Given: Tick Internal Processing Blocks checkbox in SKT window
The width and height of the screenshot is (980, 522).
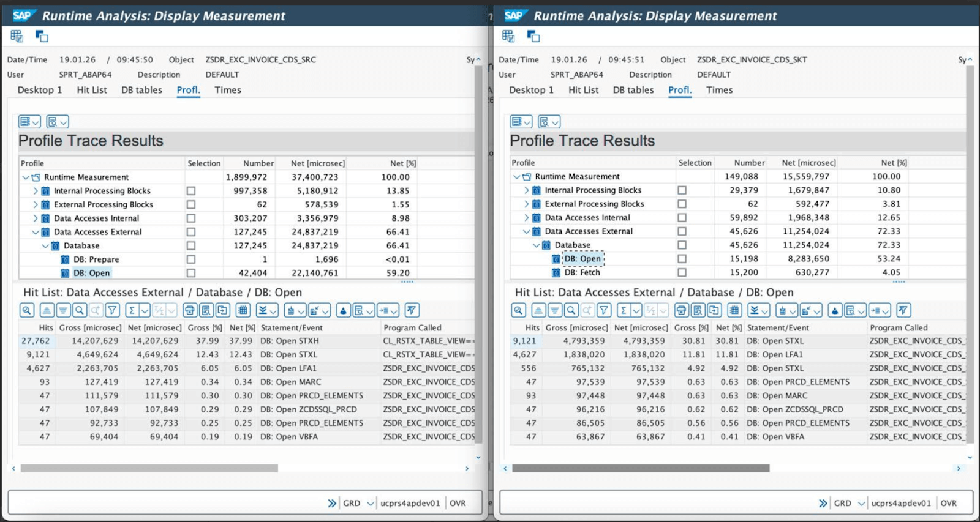Looking at the screenshot, I should tap(682, 190).
